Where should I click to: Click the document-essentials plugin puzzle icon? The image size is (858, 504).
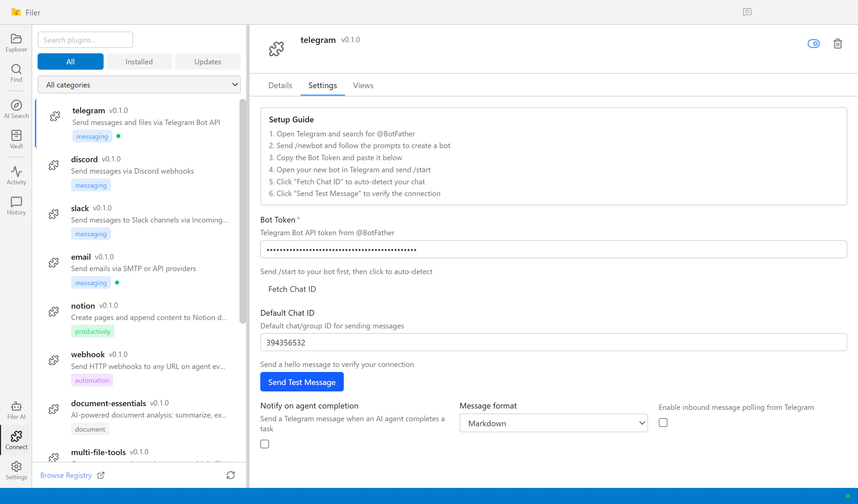[53, 409]
